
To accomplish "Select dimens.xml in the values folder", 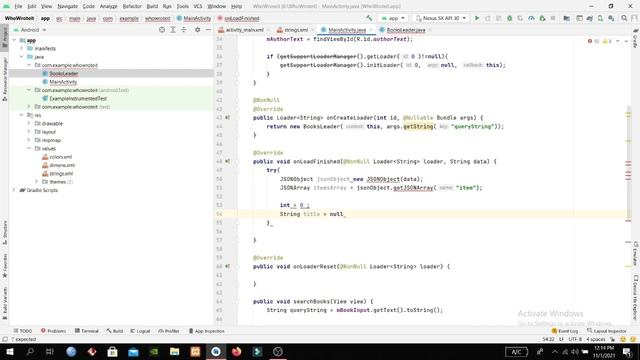I will pos(62,165).
